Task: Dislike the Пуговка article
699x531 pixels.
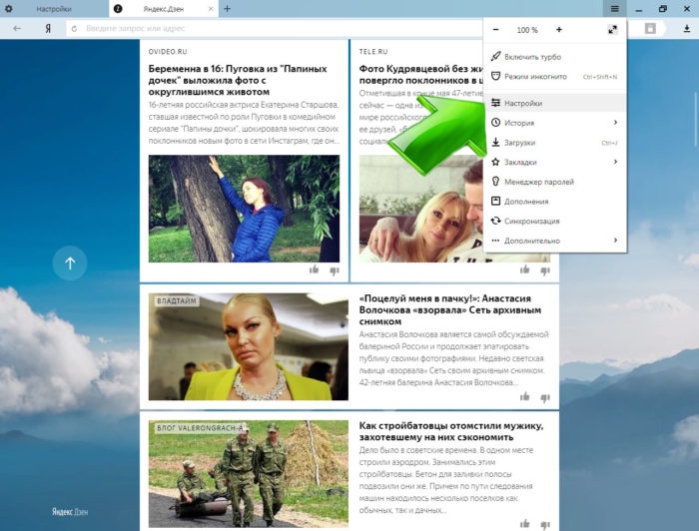Action: click(x=334, y=271)
